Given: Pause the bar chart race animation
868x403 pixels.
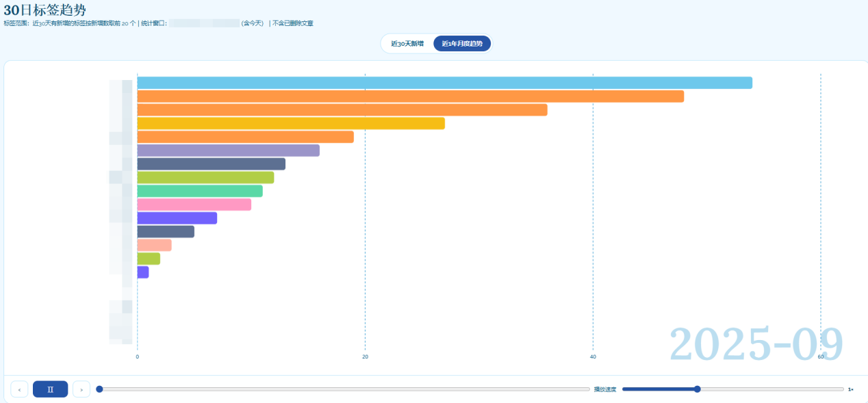Looking at the screenshot, I should point(50,389).
